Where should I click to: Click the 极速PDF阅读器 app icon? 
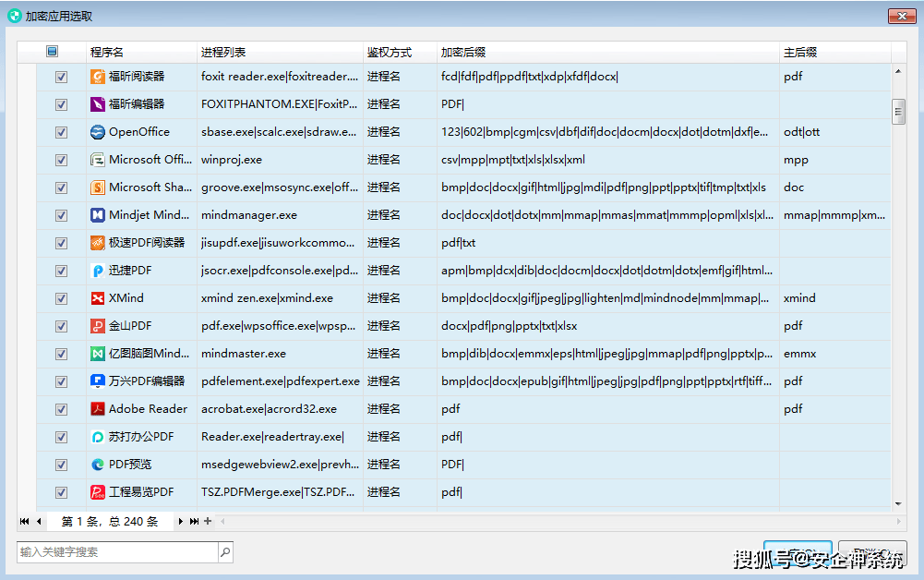(x=98, y=243)
